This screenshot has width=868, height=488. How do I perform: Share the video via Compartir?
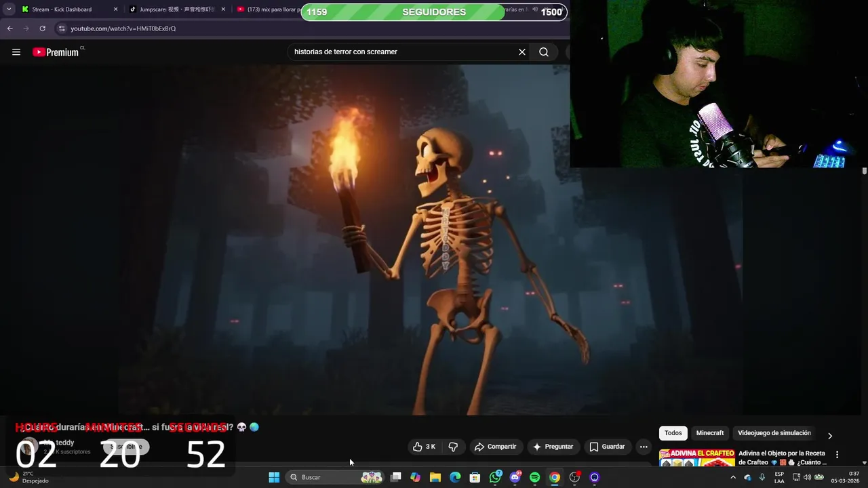[496, 447]
